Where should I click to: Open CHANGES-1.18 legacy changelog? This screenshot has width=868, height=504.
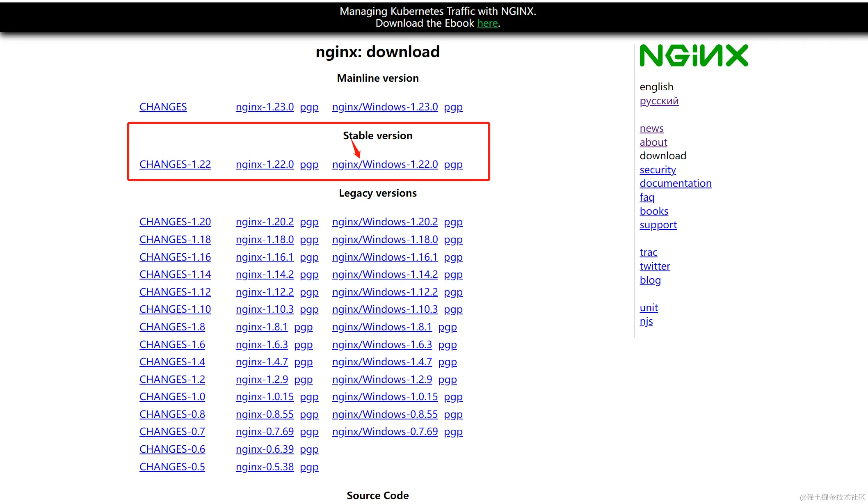click(175, 240)
